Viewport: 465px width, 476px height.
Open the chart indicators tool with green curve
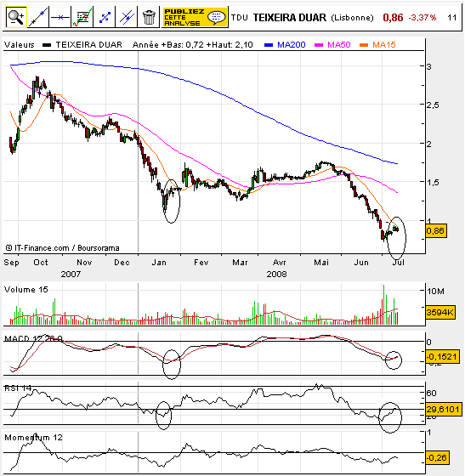(x=82, y=17)
